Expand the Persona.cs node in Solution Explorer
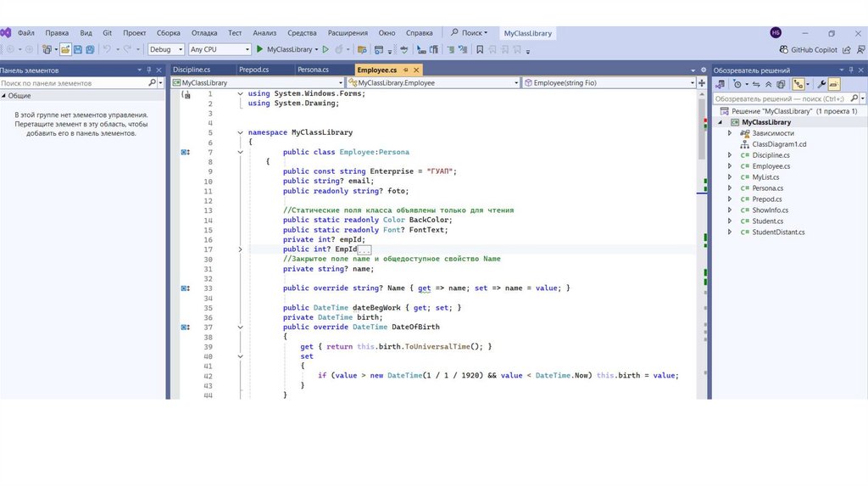 coord(730,188)
